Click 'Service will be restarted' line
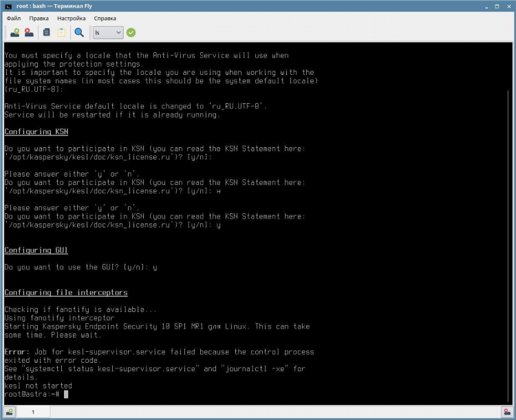Viewport: 516px width, 420px height. tap(112, 115)
